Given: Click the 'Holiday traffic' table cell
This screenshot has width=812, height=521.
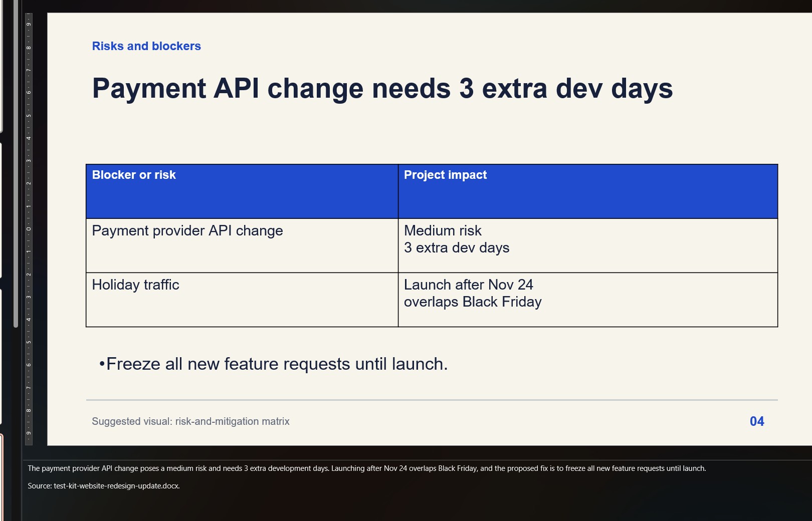Looking at the screenshot, I should pyautogui.click(x=242, y=300).
